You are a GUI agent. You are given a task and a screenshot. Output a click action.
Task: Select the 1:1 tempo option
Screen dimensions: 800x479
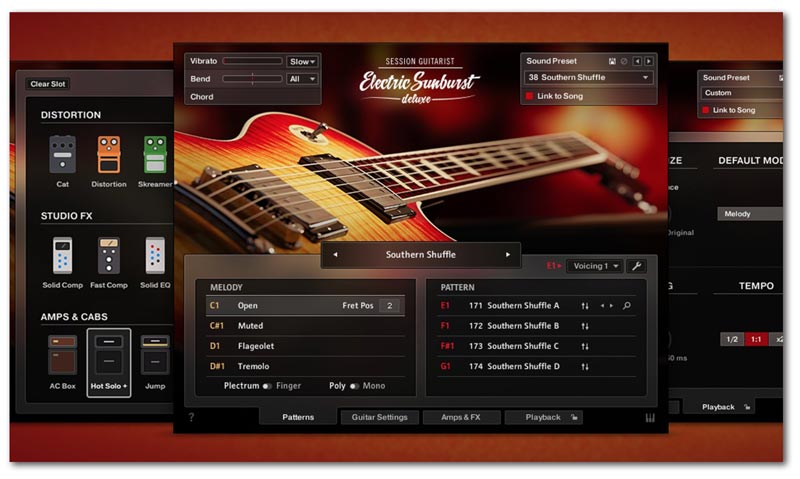(x=756, y=339)
